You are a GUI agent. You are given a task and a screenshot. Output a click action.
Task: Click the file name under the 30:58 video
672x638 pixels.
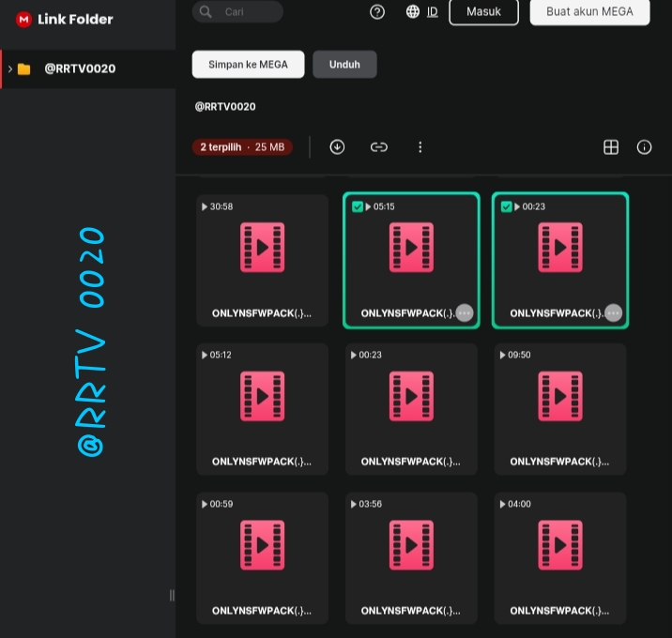coord(262,313)
